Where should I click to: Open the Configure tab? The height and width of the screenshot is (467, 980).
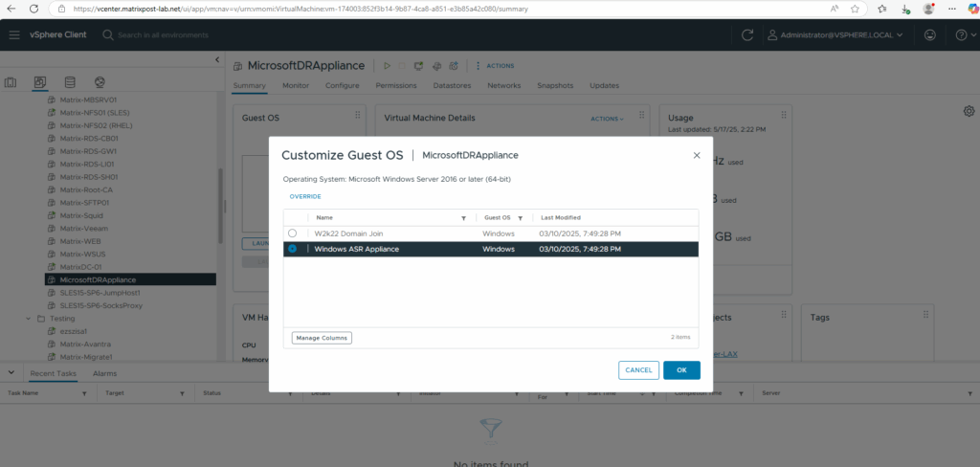click(343, 85)
